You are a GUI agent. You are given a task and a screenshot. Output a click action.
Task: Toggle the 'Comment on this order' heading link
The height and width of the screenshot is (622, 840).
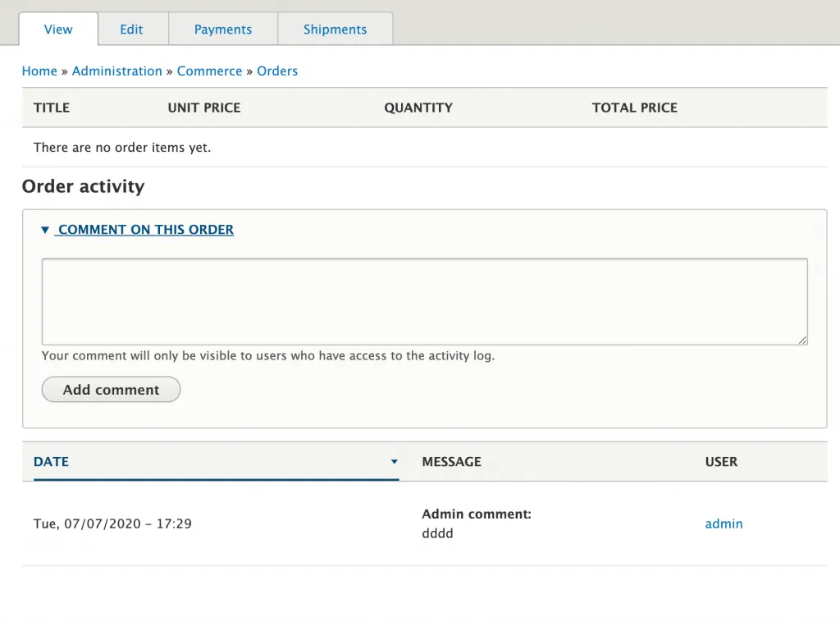click(x=145, y=230)
